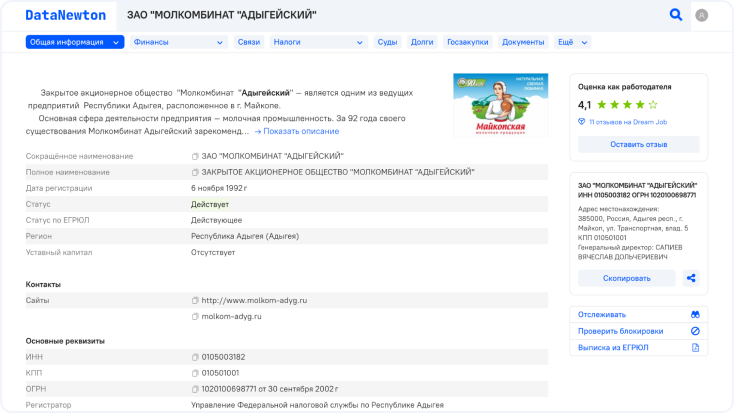Click the Основные реквизиты section heading
Screen dimensions: 734x413
tap(65, 341)
